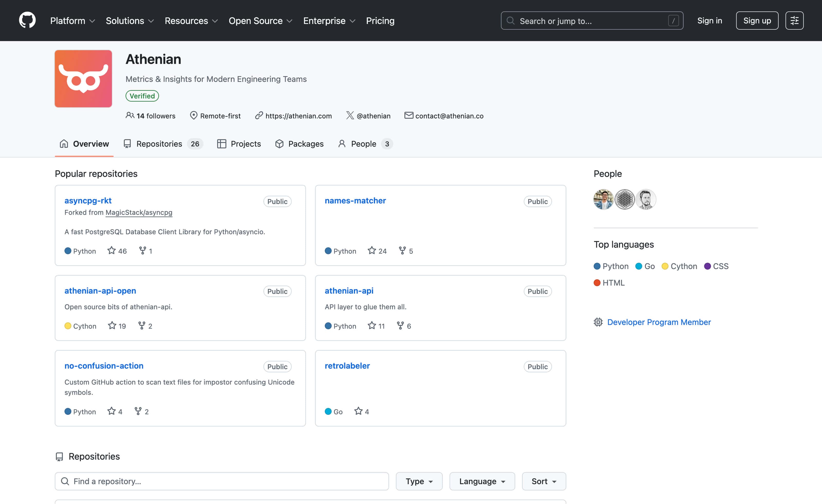822x504 pixels.
Task: Click the fork icon on no-confusion-action
Action: coord(138,411)
